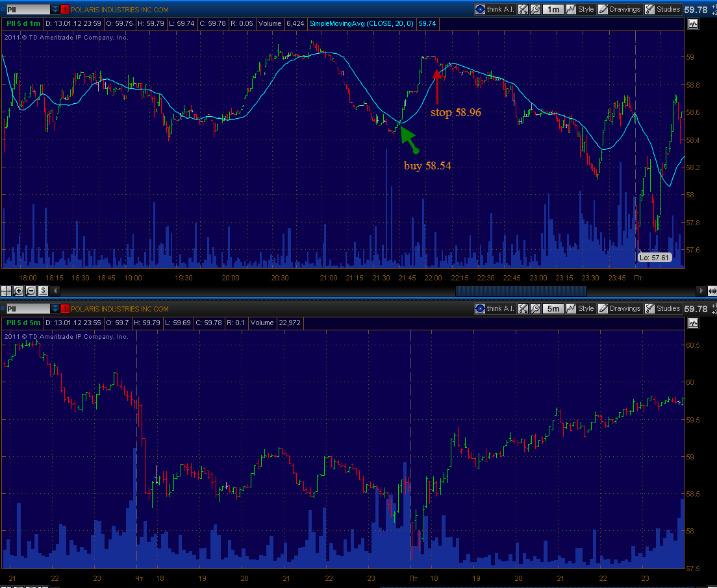Viewport: 717px width, 588px height.
Task: Click the horizontal scrollbar thumb under upper chart
Action: click(521, 291)
